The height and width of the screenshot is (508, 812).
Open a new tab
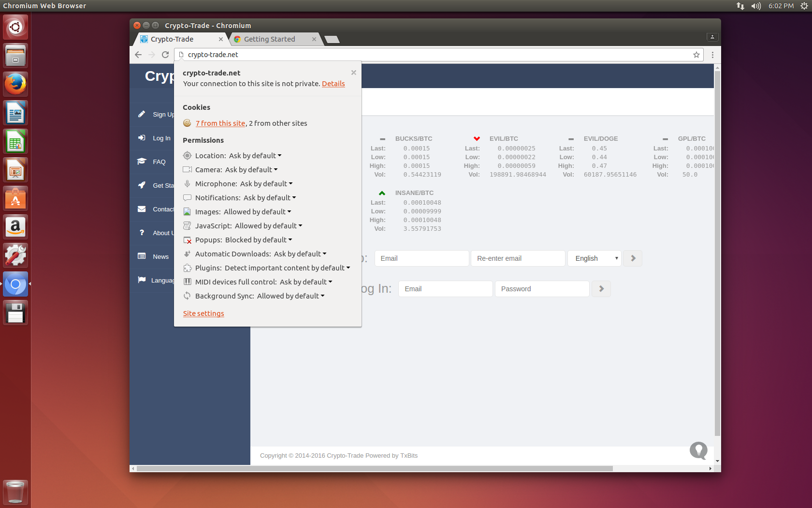pyautogui.click(x=332, y=40)
